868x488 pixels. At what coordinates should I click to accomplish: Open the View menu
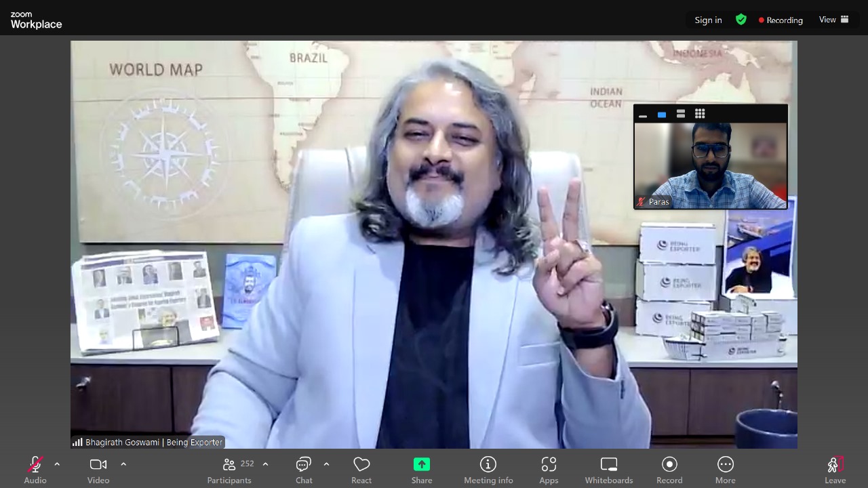(834, 20)
